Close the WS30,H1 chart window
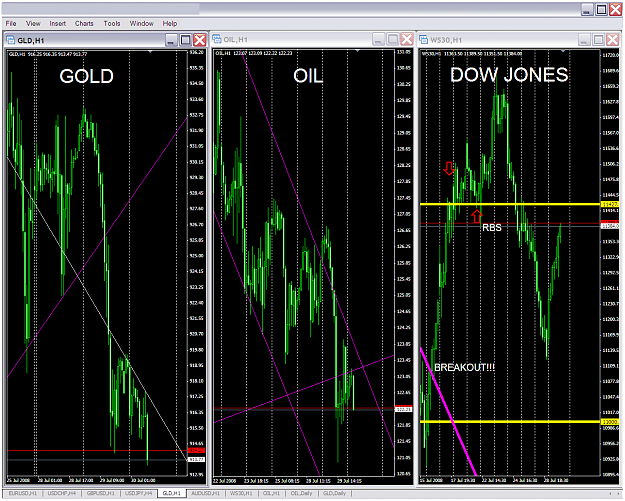The width and height of the screenshot is (625, 501). pyautogui.click(x=613, y=39)
